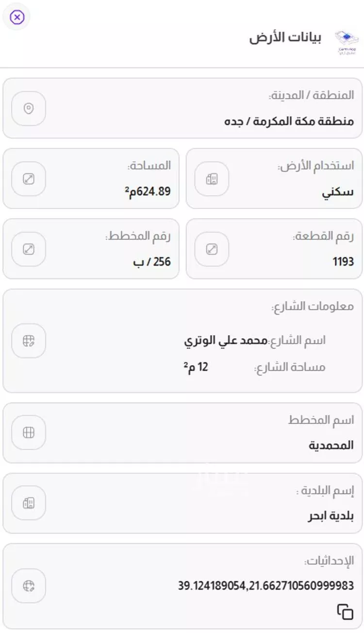This screenshot has height=633, width=364.
Task: Click the icon in parcel number card
Action: [x=212, y=249]
